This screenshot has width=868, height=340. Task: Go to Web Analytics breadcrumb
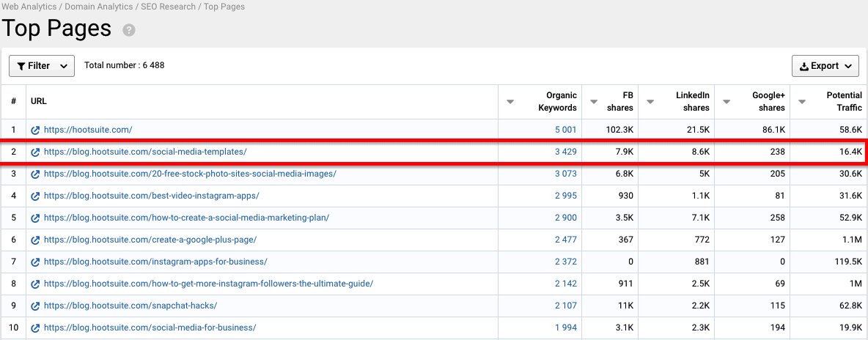point(29,7)
